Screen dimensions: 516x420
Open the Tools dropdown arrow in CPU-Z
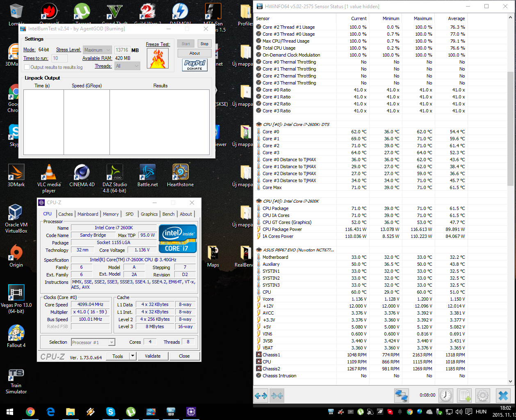(x=132, y=356)
